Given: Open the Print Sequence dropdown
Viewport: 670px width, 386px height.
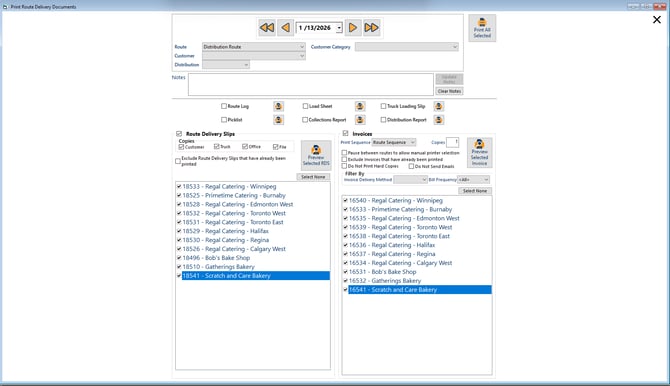Looking at the screenshot, I should 394,142.
